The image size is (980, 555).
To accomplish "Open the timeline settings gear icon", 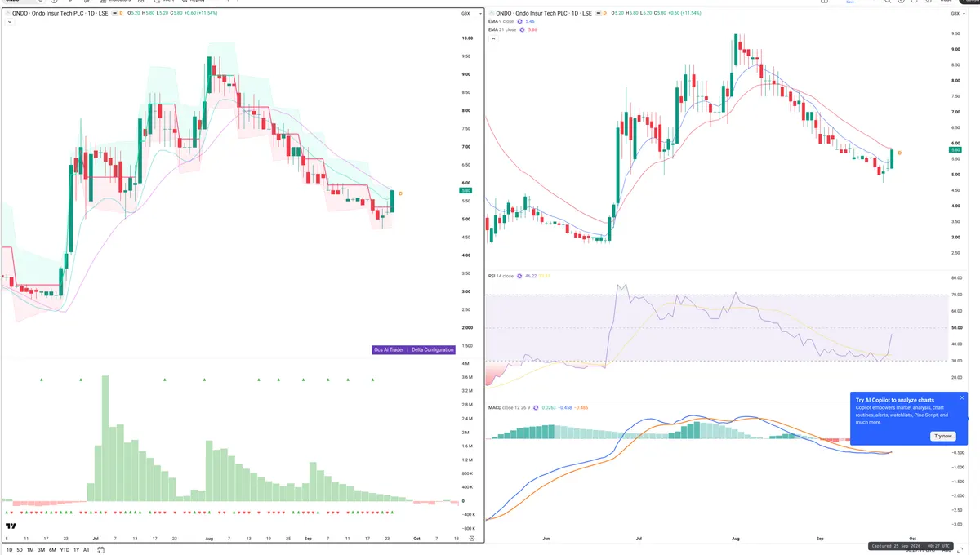I will [471, 539].
